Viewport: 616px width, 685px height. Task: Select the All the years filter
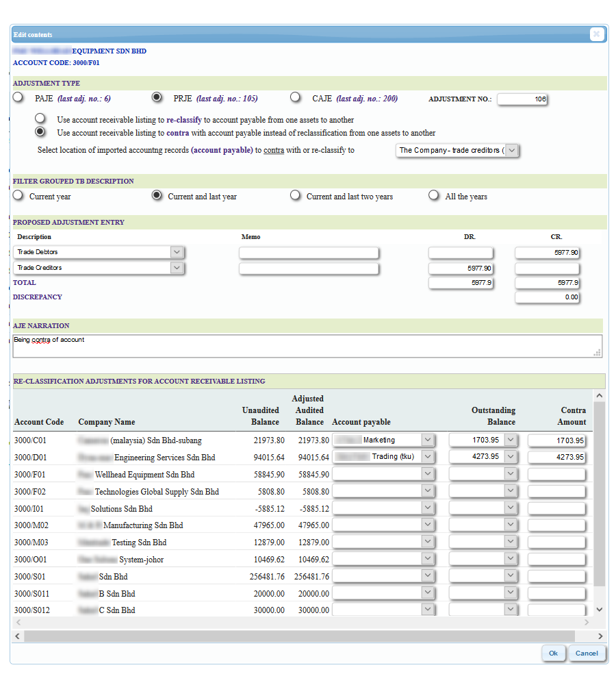(433, 196)
